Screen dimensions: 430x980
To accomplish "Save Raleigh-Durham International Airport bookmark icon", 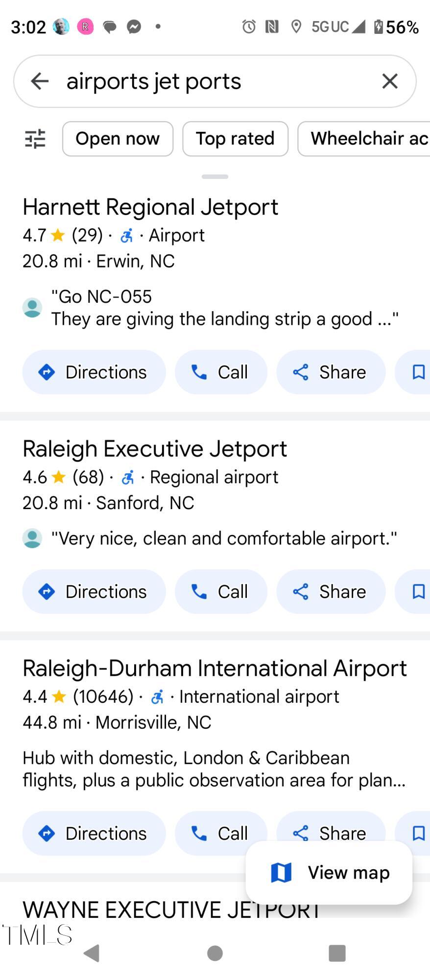I will pyautogui.click(x=419, y=833).
